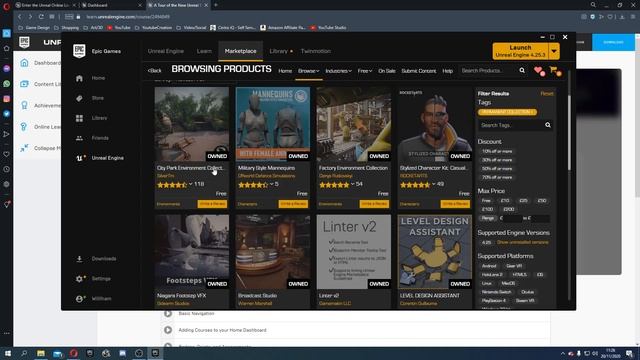Viewport: 640px width, 360px height.
Task: Select Free max price filter
Action: 486,201
